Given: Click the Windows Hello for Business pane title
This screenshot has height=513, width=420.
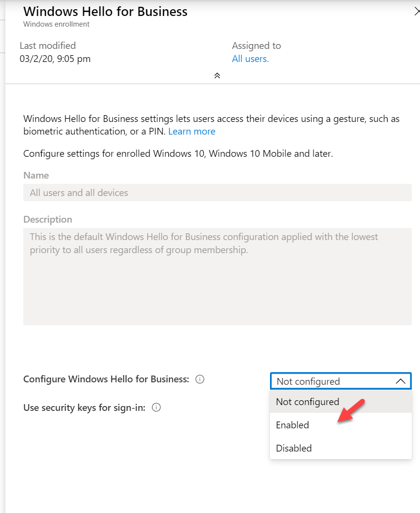Looking at the screenshot, I should (105, 12).
